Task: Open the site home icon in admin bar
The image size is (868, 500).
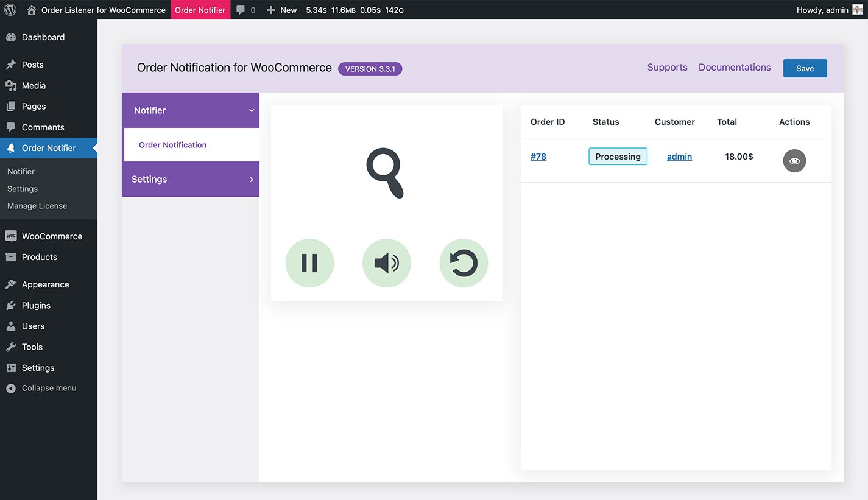Action: [32, 10]
